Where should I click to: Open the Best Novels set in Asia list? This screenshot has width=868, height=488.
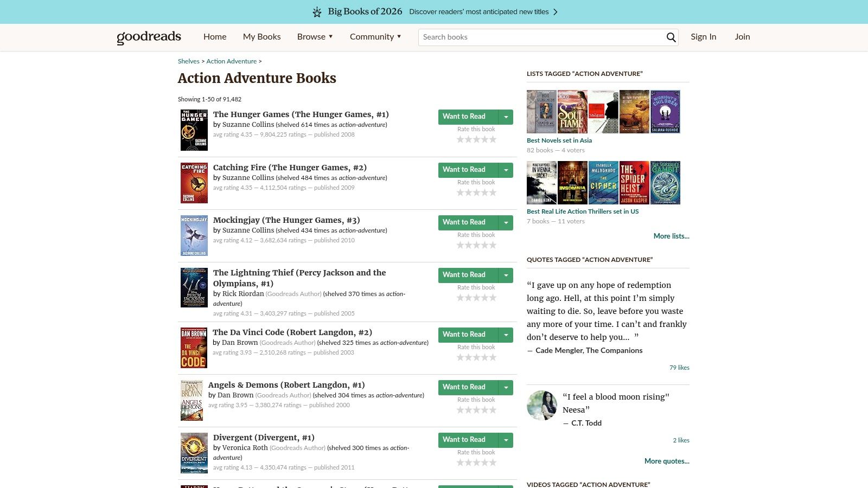coord(559,140)
